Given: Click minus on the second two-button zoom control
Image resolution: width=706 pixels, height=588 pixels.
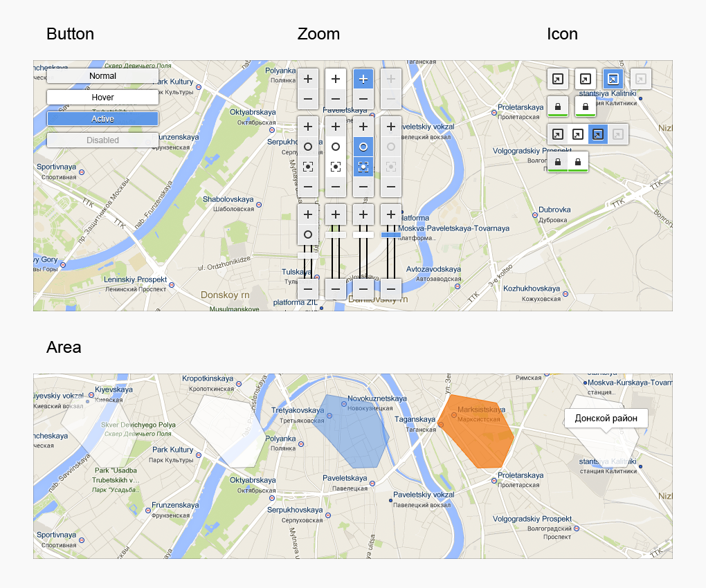Looking at the screenshot, I should coord(336,99).
